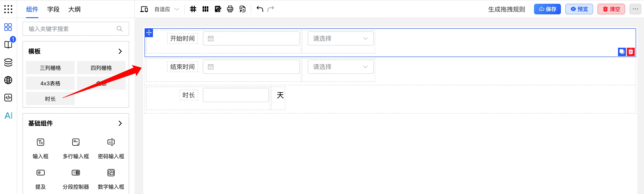Click the edit form toolbar icon
Screen dimensions: 644x194
click(218, 9)
